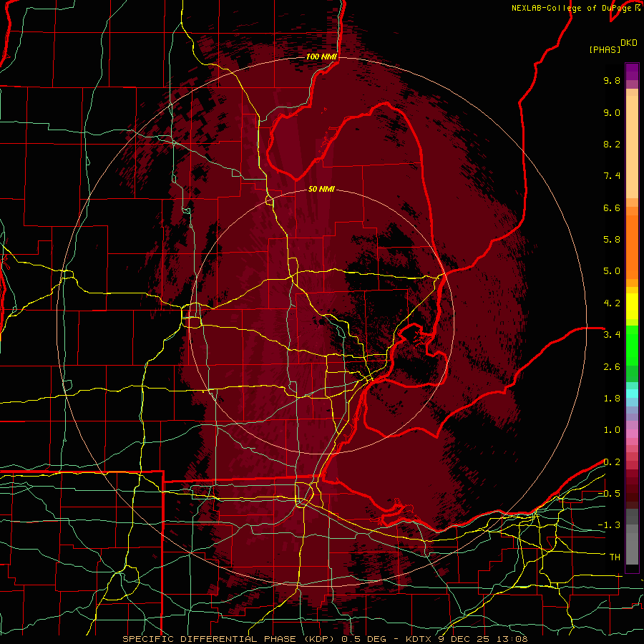The image size is (644, 644).
Task: Click the 1.8 value on the scale
Action: (612, 399)
